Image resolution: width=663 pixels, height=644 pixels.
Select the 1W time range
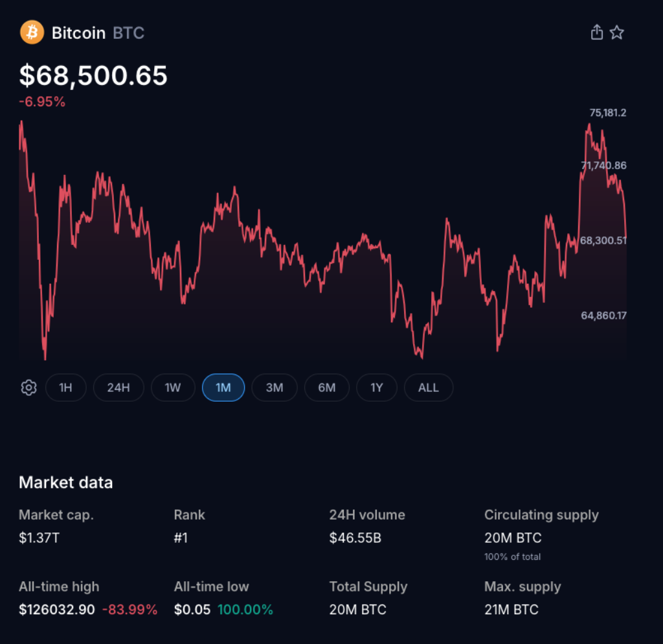click(172, 387)
